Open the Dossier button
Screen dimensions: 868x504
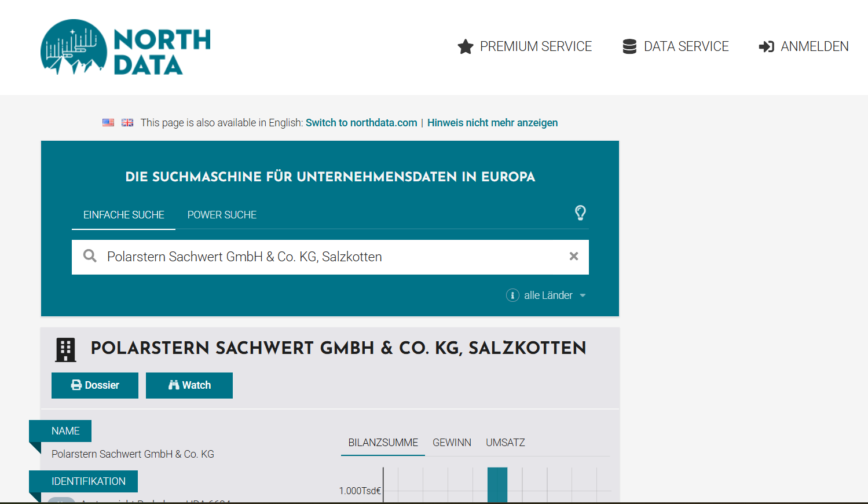click(95, 385)
